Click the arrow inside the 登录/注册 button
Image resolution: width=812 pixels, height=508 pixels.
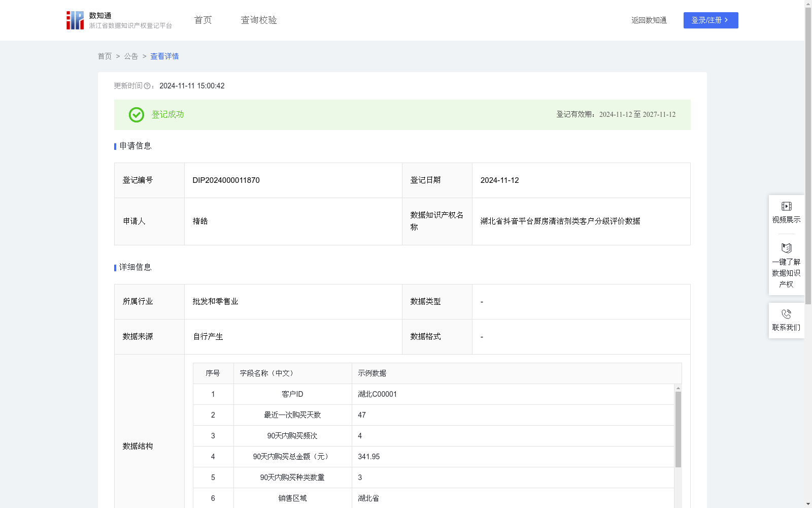[726, 20]
